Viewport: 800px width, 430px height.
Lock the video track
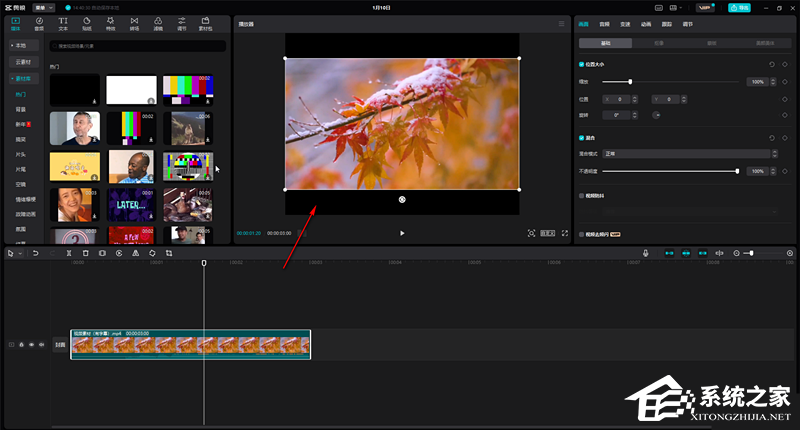click(x=21, y=345)
